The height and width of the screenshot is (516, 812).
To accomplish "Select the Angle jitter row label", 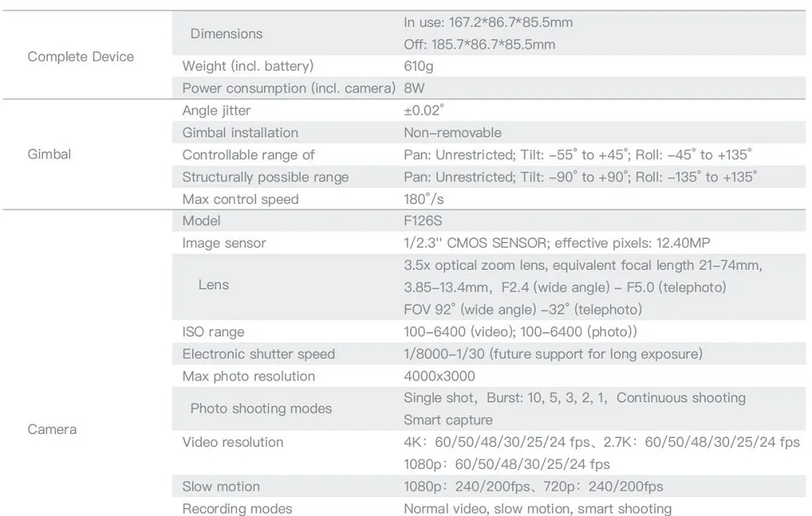I will [x=216, y=111].
